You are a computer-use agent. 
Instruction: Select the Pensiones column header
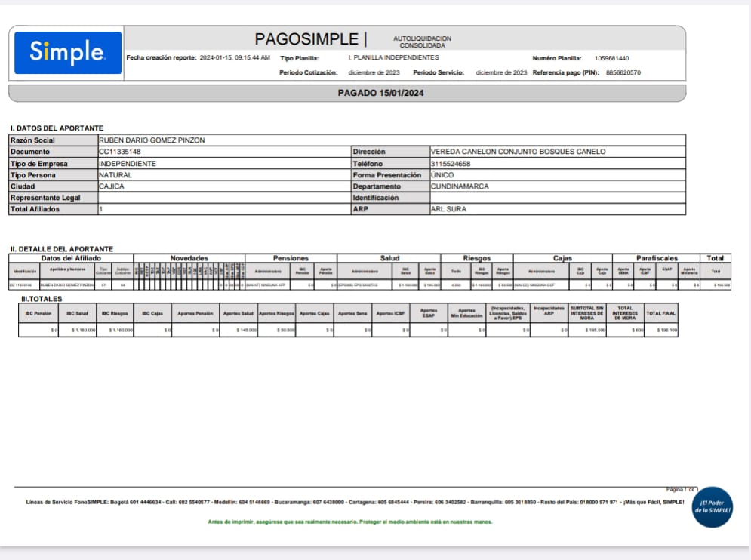[x=291, y=258]
